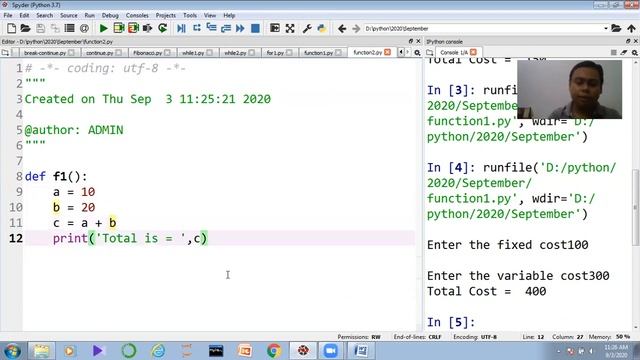640x360 pixels.
Task: Undock the Editor pane
Action: tap(411, 41)
